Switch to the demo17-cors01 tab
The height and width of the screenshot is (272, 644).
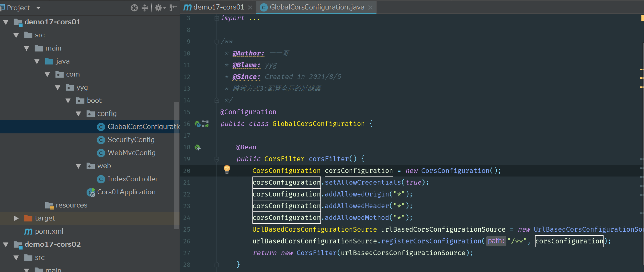pyautogui.click(x=218, y=7)
